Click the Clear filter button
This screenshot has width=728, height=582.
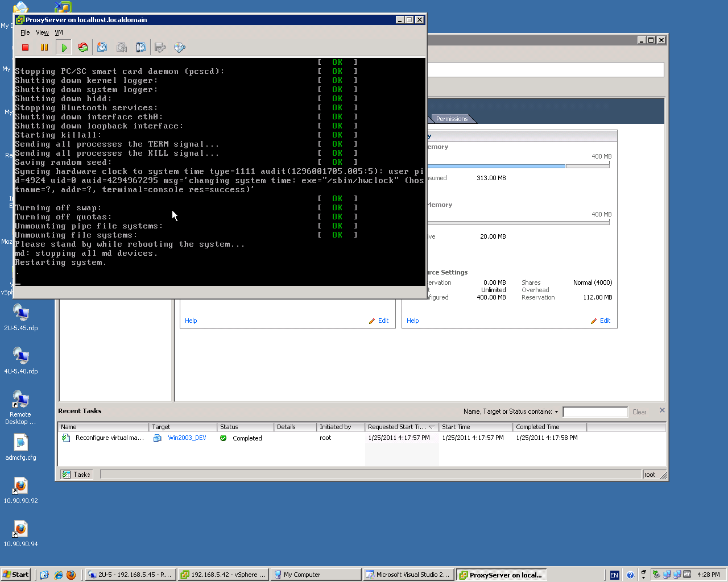tap(639, 412)
